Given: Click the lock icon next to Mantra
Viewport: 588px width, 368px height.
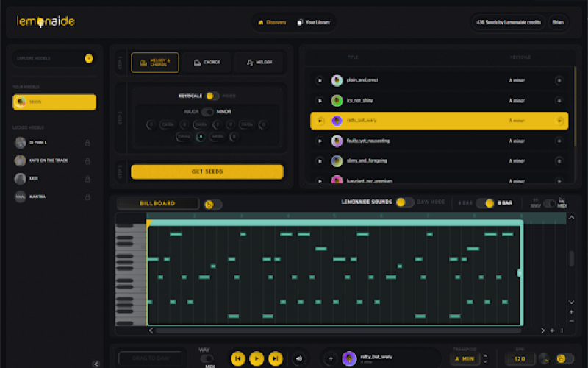Looking at the screenshot, I should click(x=87, y=197).
